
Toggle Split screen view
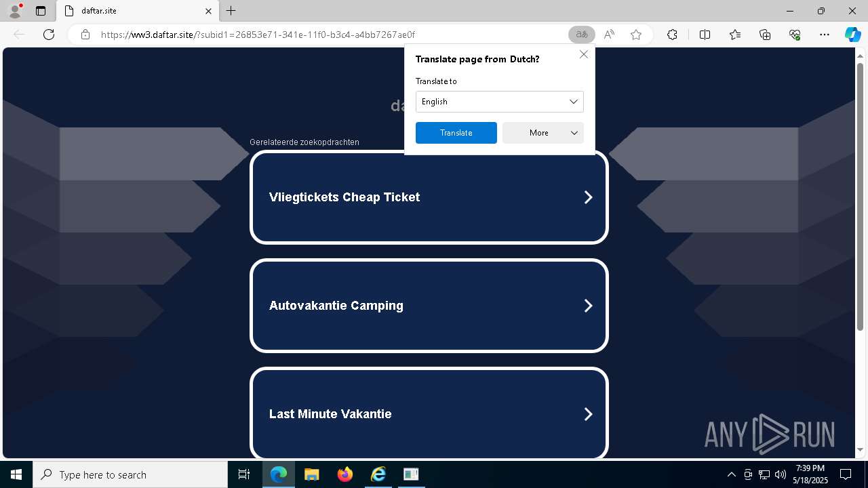(705, 35)
